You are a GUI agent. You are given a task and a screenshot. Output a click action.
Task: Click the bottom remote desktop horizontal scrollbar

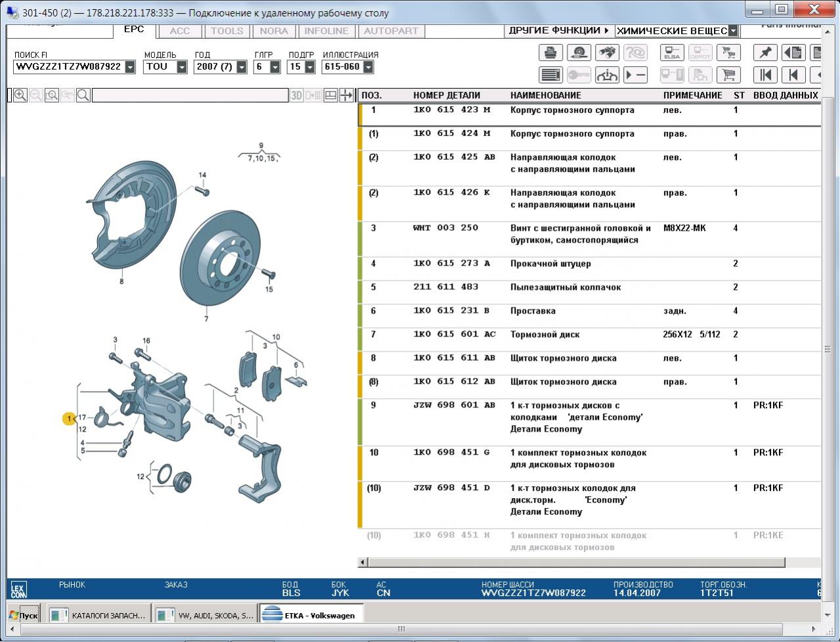pyautogui.click(x=402, y=629)
